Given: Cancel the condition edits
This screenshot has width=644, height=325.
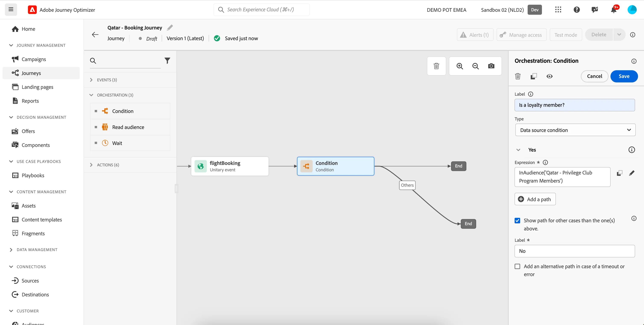Looking at the screenshot, I should point(594,76).
